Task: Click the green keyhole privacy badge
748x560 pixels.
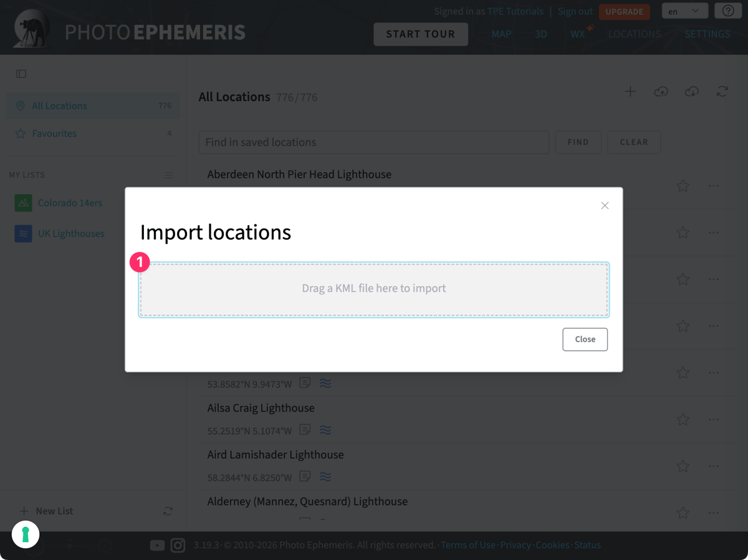Action: [26, 534]
